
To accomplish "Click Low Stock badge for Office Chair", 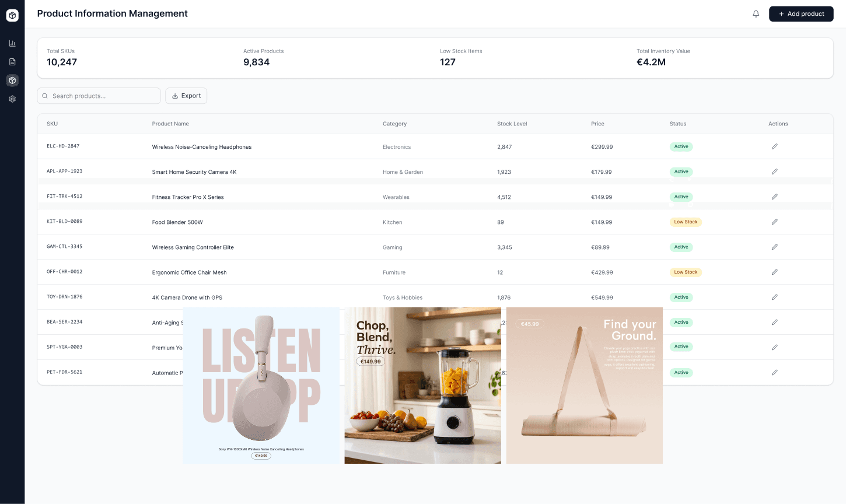I will [x=686, y=272].
